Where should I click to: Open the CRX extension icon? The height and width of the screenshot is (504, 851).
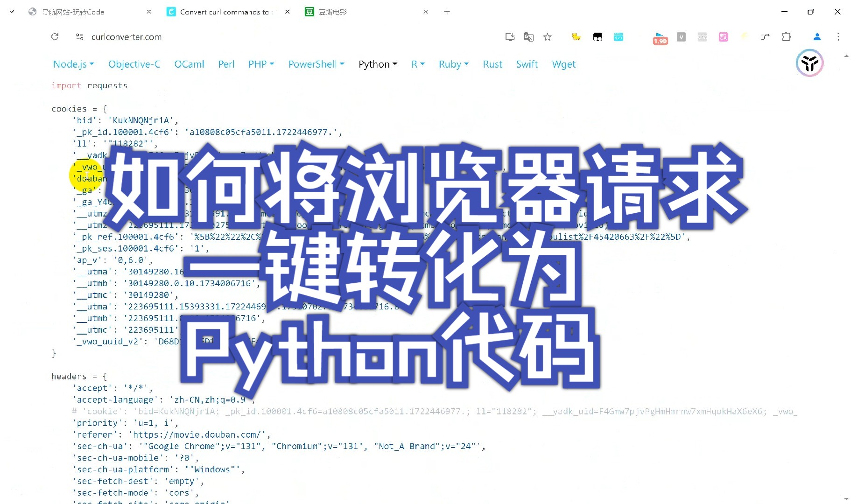[702, 37]
